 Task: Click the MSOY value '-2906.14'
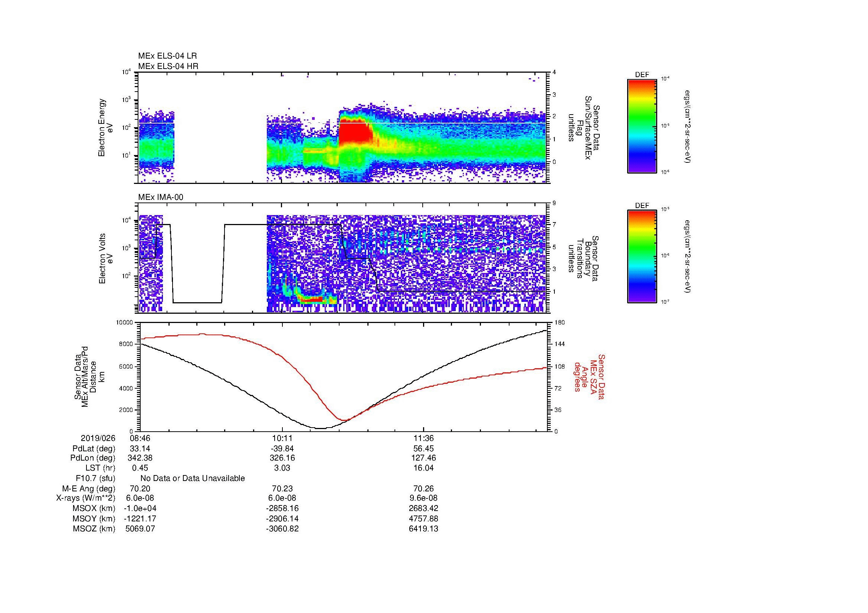click(282, 518)
